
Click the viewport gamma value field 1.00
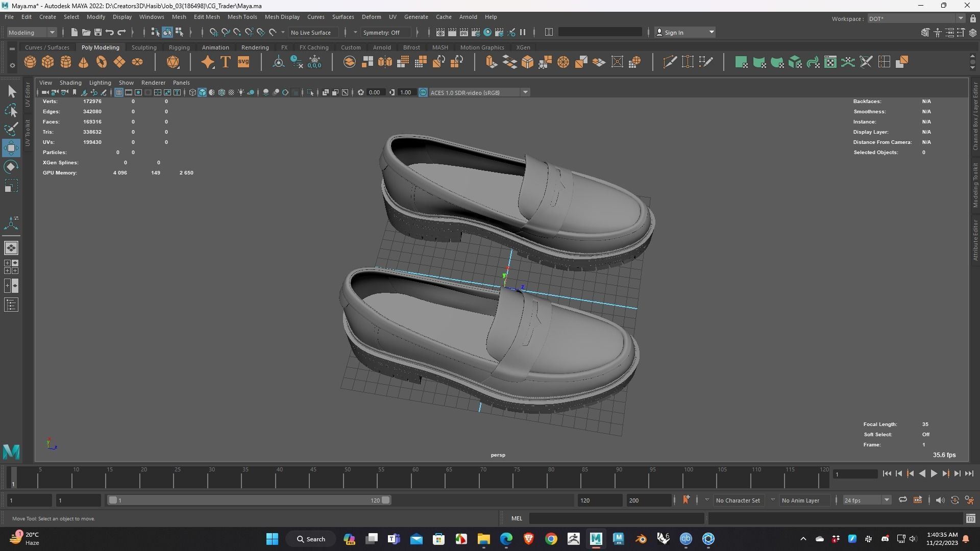[406, 92]
